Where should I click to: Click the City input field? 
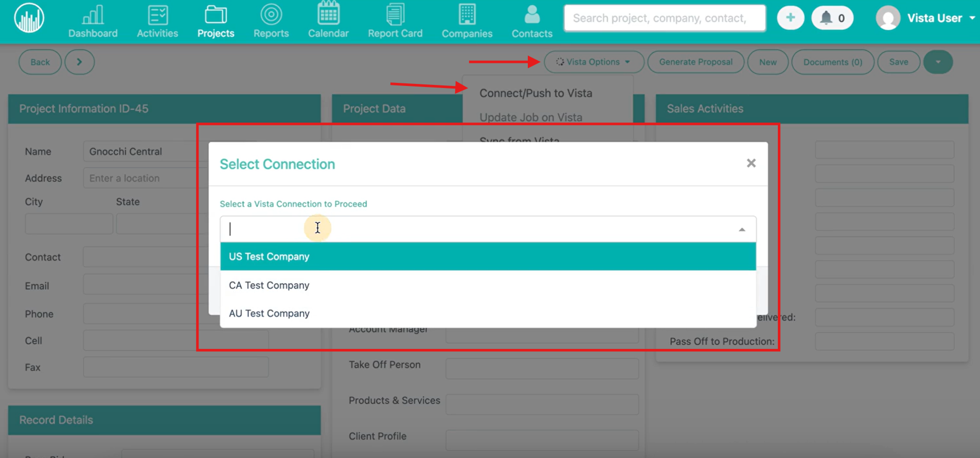(x=69, y=224)
